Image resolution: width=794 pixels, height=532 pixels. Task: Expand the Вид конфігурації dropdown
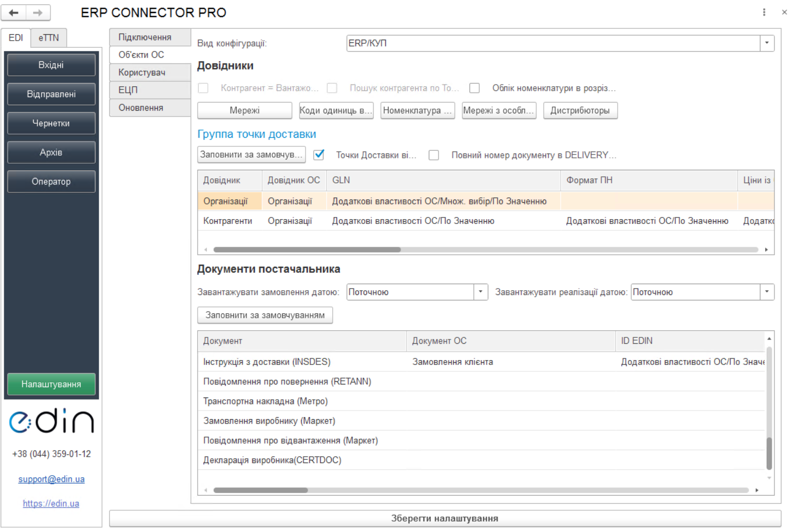[766, 43]
